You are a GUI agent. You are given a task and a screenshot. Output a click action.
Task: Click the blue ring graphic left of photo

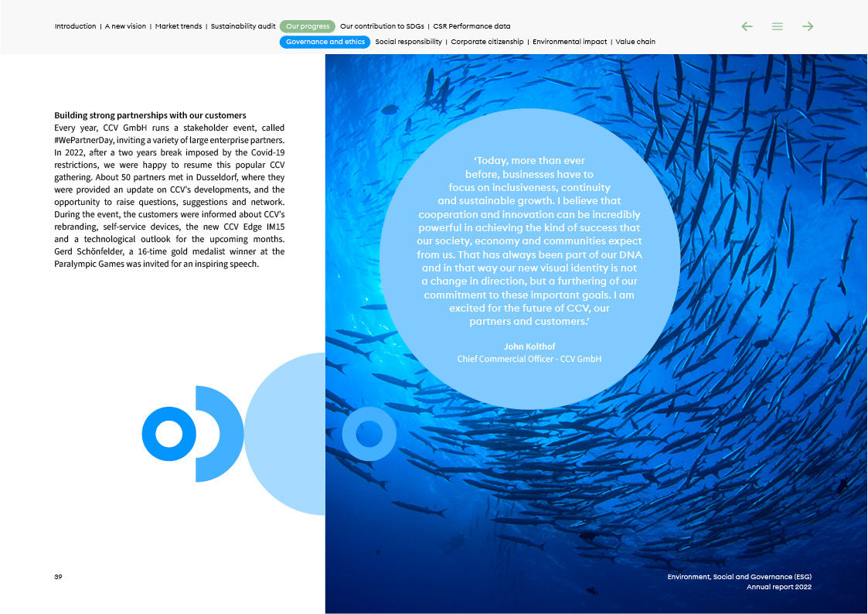coord(168,434)
